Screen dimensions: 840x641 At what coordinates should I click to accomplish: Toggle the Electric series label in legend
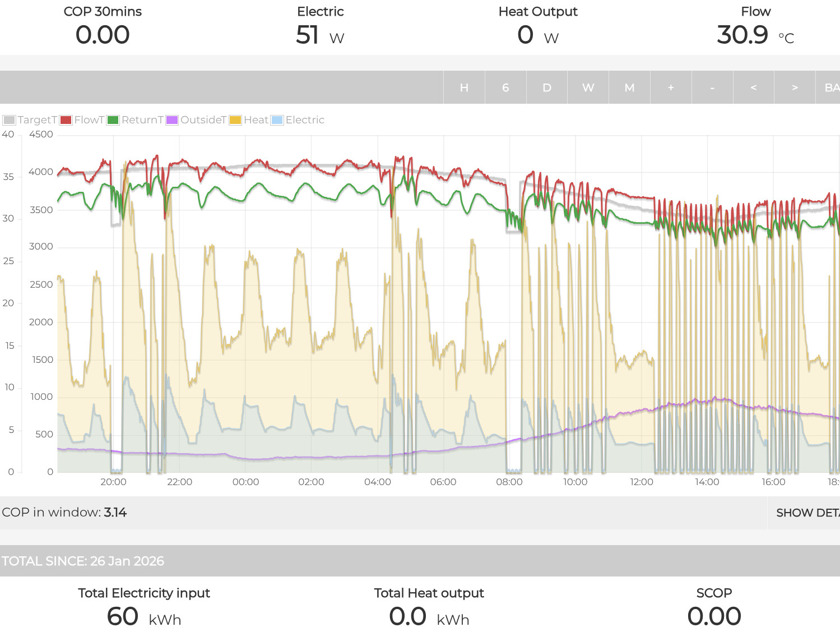point(305,120)
